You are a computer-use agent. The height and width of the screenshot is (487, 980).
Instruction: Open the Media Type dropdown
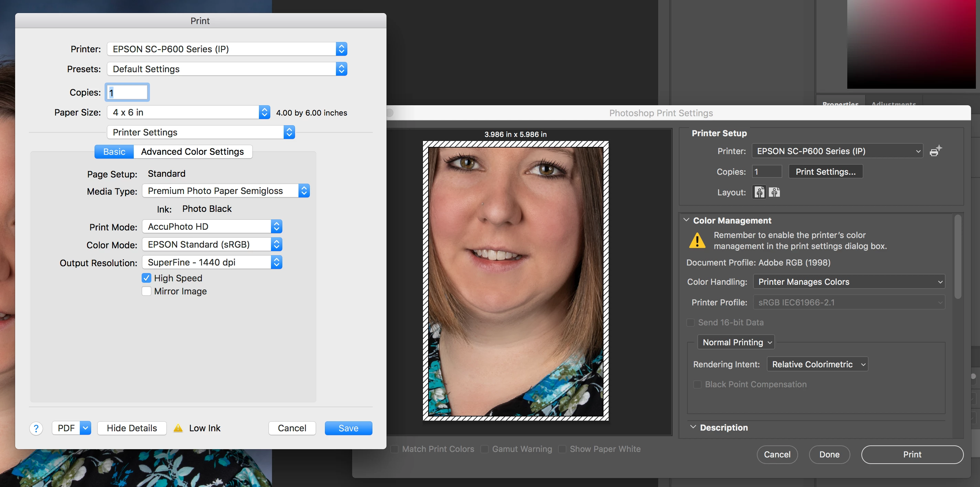[x=226, y=191]
